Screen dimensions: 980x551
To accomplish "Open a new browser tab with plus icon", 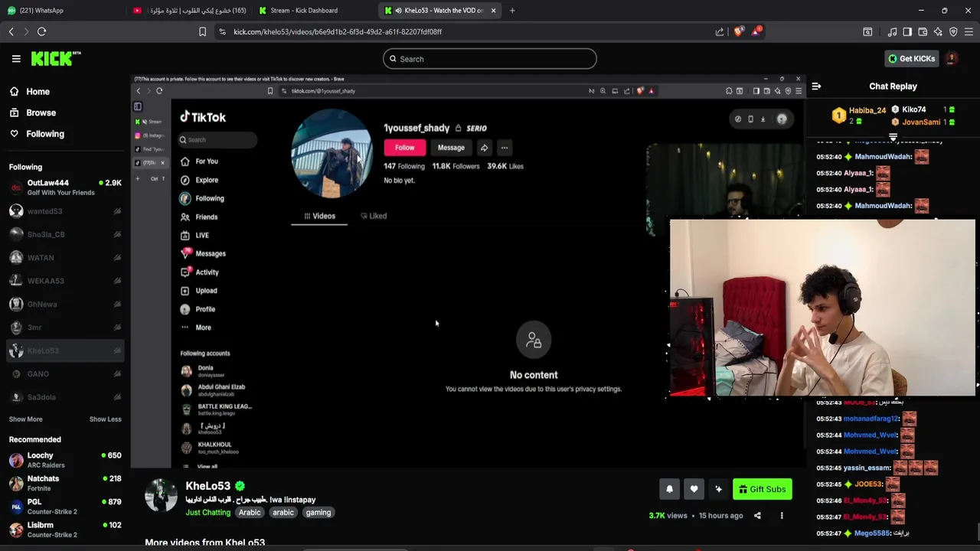I will coord(512,10).
